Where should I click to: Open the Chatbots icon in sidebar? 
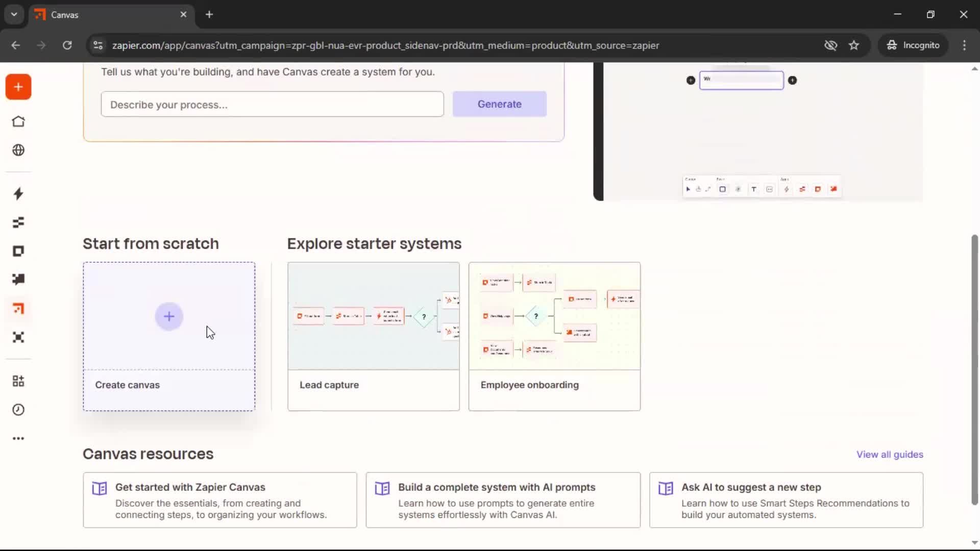(x=18, y=280)
